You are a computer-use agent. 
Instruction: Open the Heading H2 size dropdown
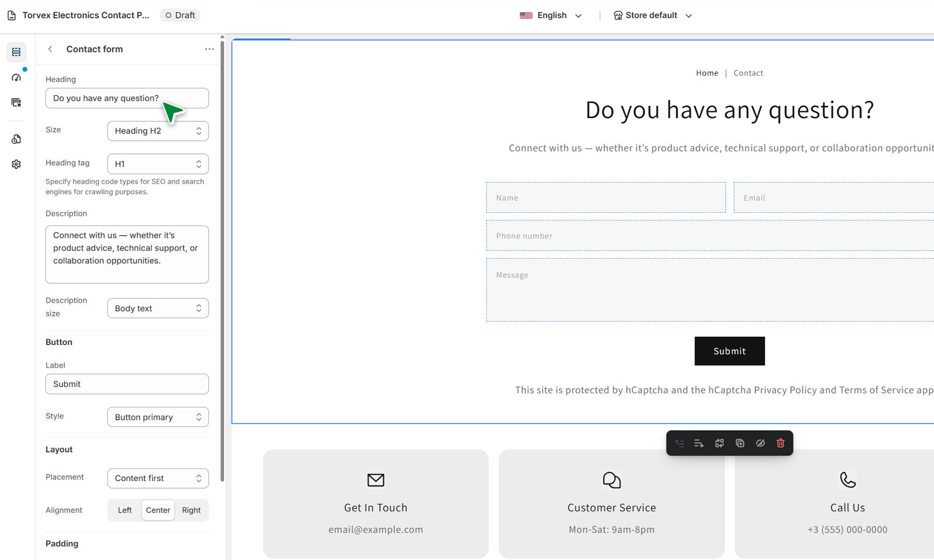[x=158, y=131]
